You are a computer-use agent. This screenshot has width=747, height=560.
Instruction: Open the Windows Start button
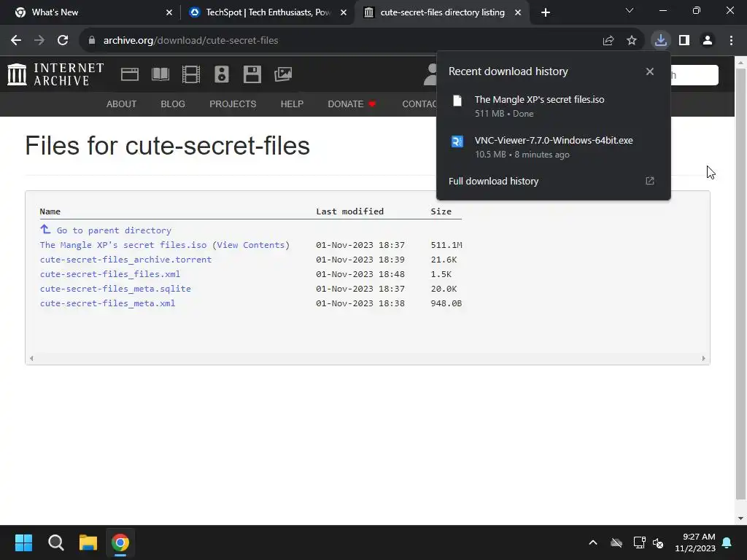tap(23, 542)
